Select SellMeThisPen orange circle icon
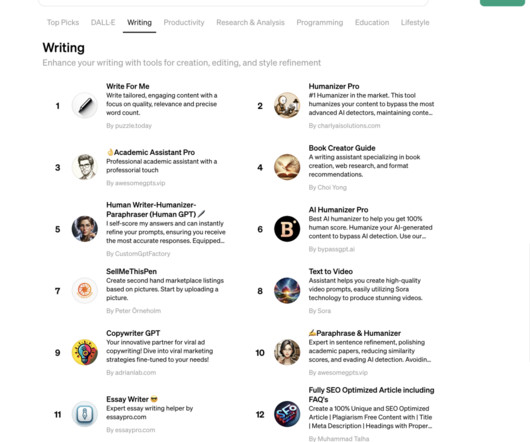The height and width of the screenshot is (442, 530). 85,291
